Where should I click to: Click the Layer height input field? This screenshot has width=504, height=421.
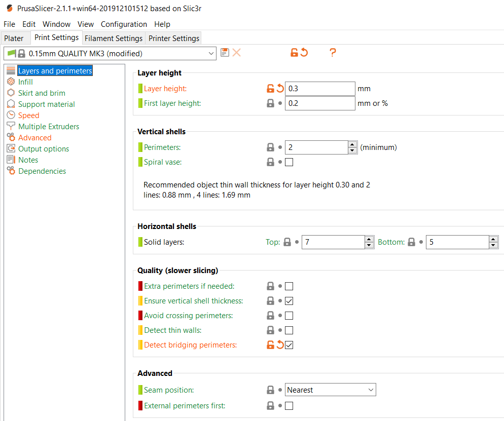tap(320, 88)
